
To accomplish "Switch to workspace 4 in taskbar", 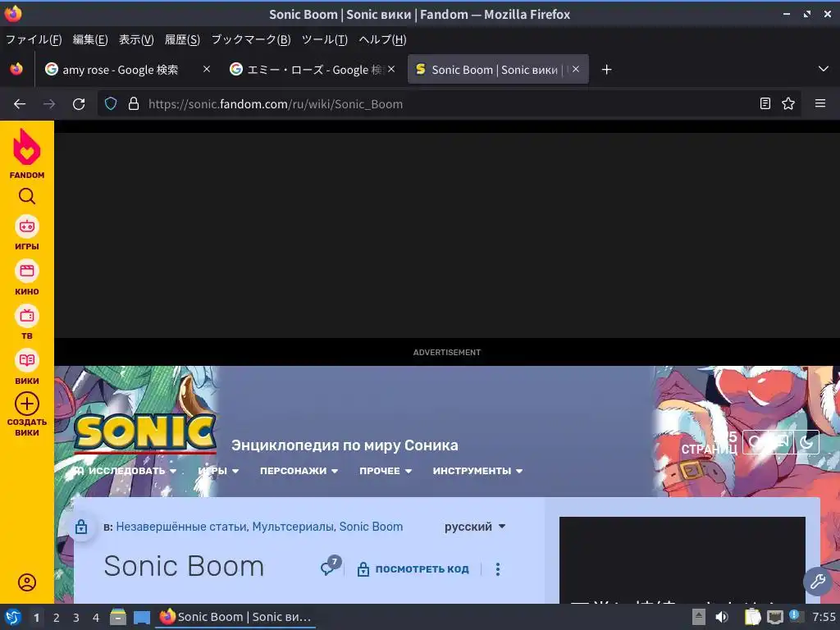I will 96,618.
